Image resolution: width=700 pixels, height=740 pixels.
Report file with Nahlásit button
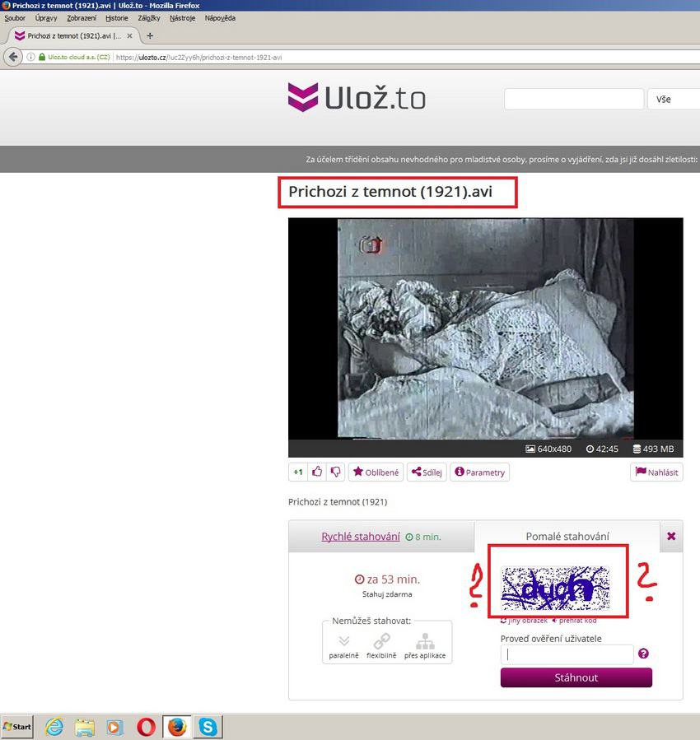point(656,472)
